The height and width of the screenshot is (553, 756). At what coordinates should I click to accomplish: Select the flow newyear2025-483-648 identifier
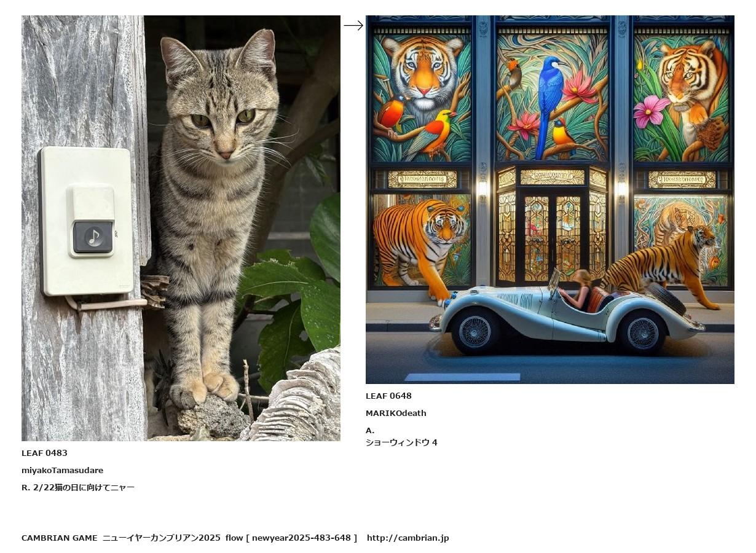[x=291, y=538]
